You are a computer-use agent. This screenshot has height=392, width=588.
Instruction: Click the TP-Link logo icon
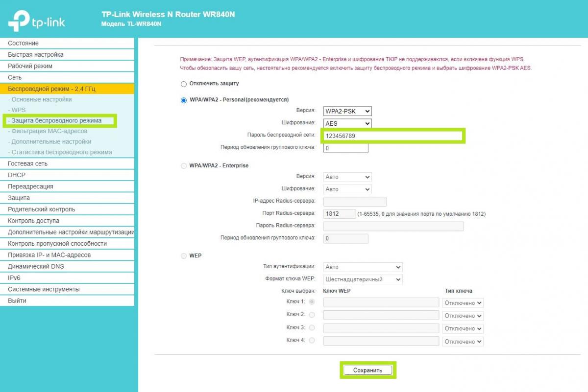[18, 21]
